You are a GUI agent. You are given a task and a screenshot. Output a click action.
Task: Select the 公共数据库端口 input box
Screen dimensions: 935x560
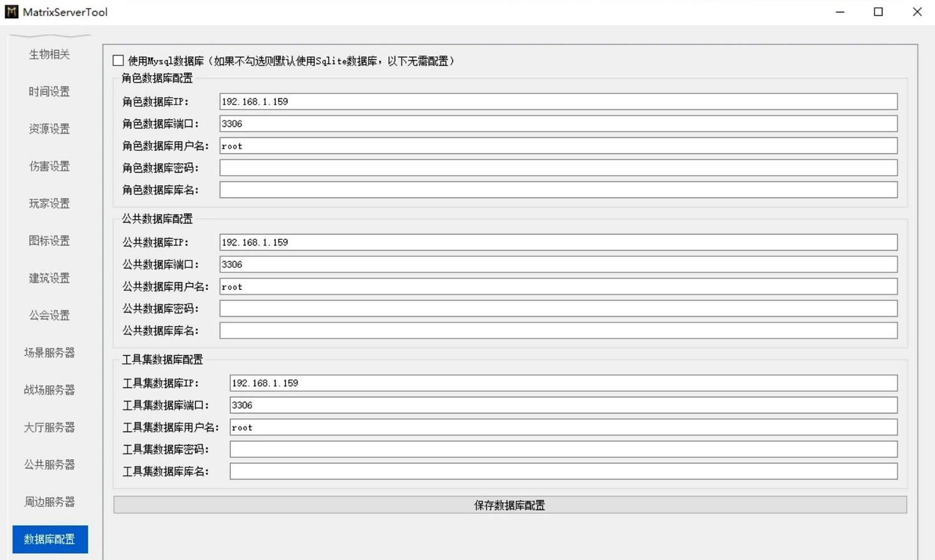tap(558, 264)
